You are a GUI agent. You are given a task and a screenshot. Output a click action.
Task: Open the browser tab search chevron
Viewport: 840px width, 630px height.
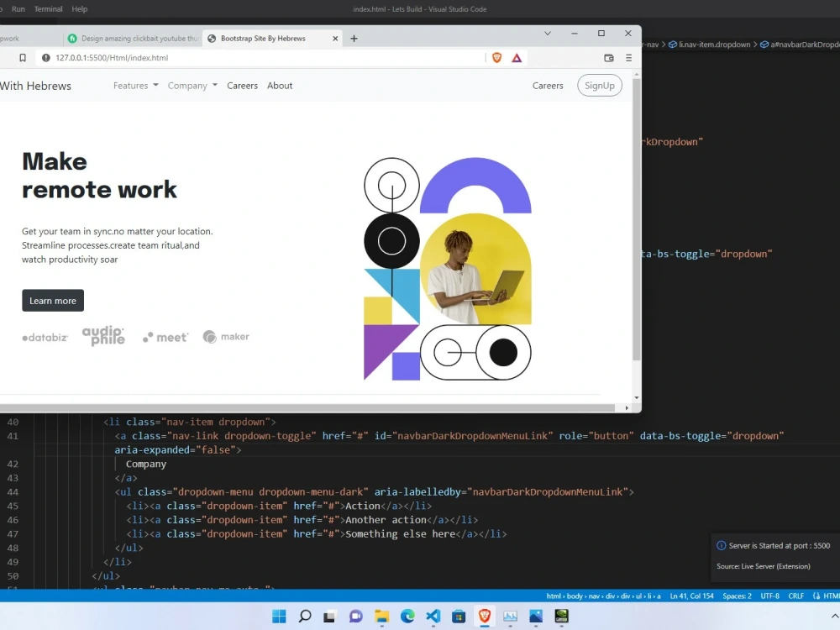tap(548, 34)
